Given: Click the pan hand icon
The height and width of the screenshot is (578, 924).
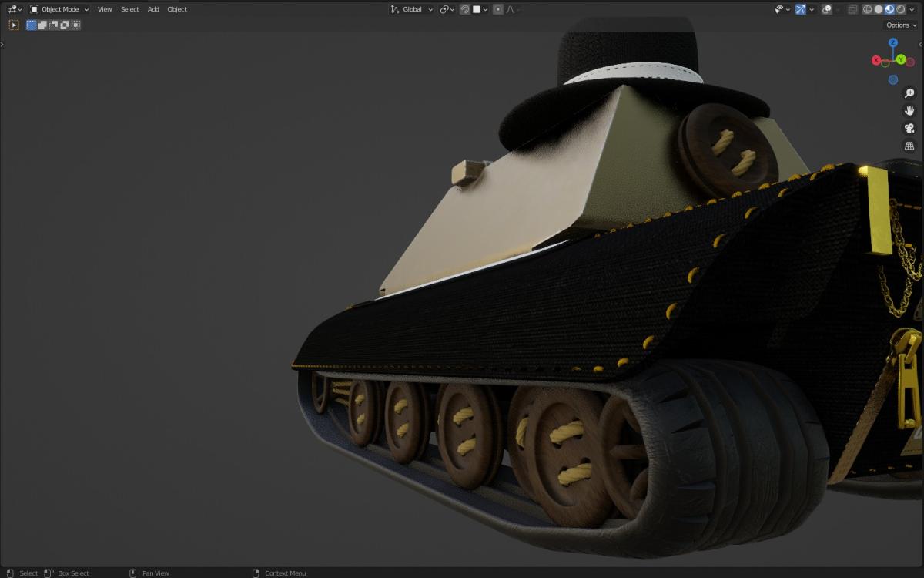Looking at the screenshot, I should [909, 111].
